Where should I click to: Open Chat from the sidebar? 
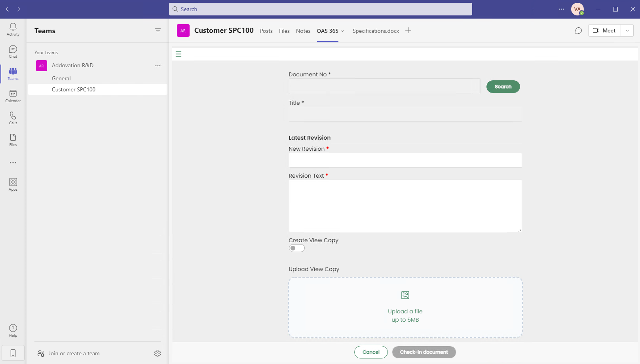click(13, 51)
